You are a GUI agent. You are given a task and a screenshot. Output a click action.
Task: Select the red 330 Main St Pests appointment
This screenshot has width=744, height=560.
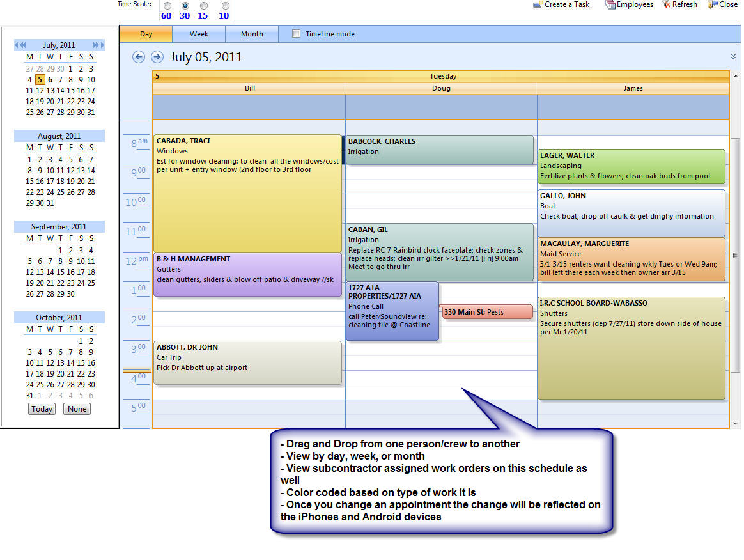[x=487, y=312]
